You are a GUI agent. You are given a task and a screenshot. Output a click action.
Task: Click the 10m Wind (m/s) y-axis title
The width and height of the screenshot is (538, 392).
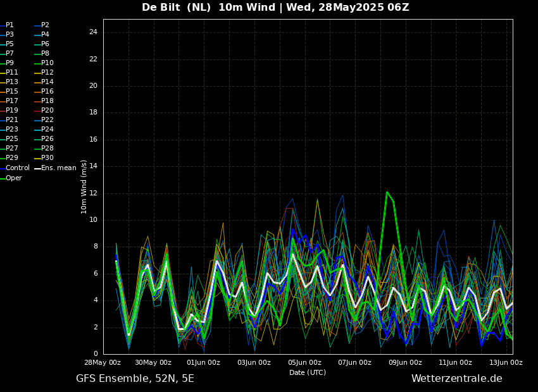(84, 187)
